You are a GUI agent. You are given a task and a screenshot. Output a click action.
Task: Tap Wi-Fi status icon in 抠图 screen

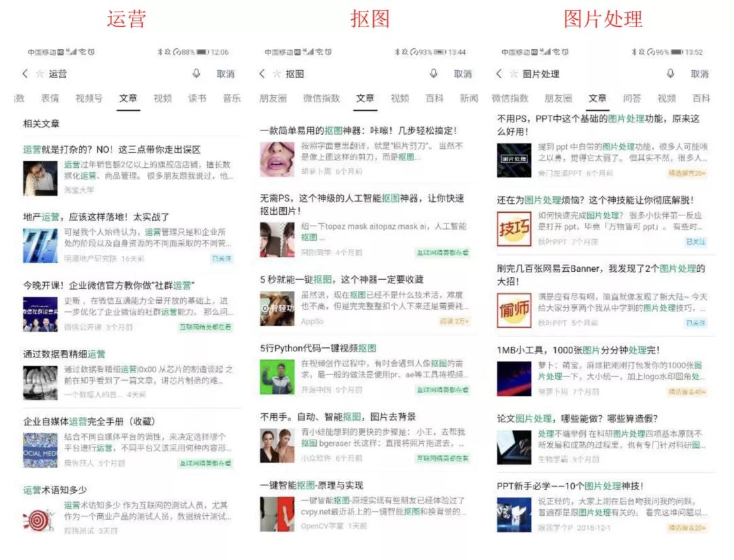pos(319,52)
